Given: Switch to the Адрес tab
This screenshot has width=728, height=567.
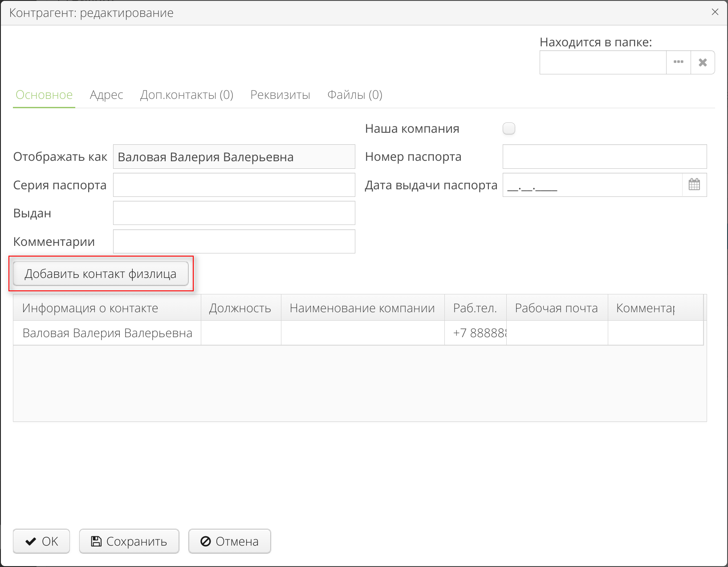Looking at the screenshot, I should pos(106,95).
